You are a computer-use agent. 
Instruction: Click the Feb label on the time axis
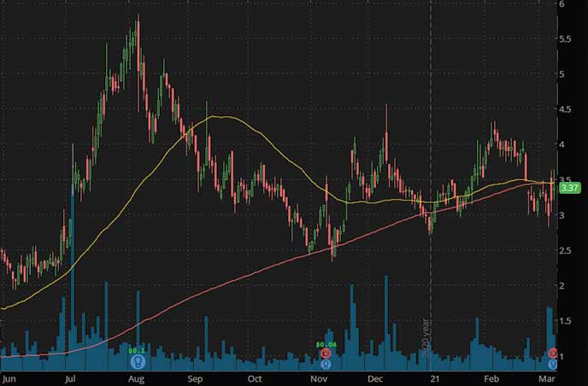[491, 379]
